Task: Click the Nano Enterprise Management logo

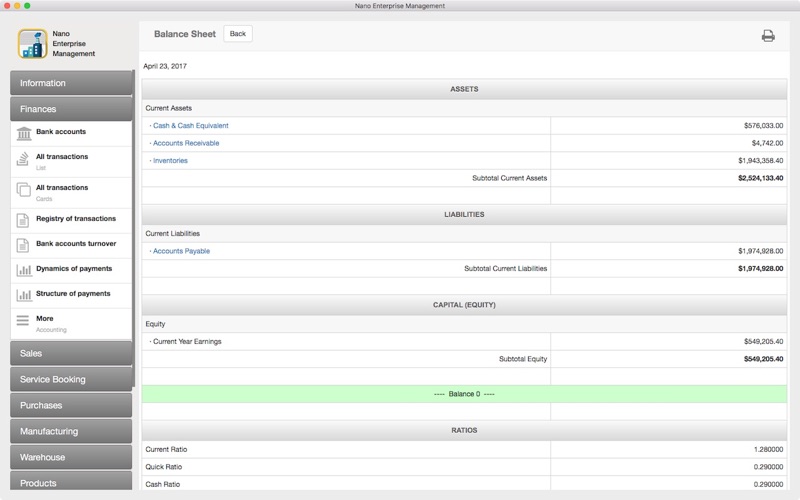Action: tap(33, 44)
